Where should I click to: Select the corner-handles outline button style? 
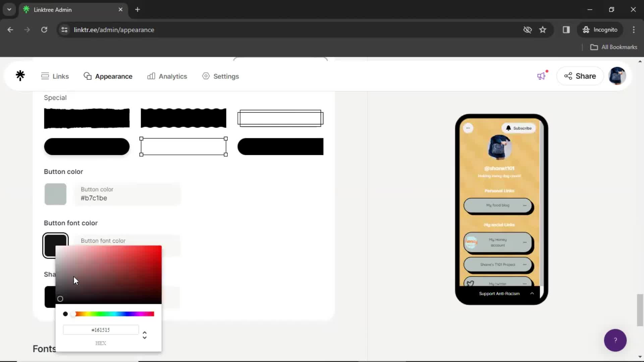click(183, 146)
